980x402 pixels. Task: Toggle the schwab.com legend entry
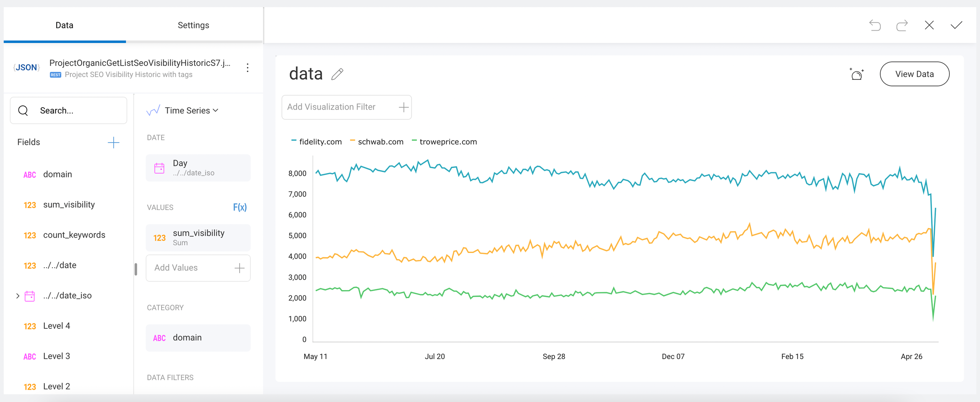(377, 142)
